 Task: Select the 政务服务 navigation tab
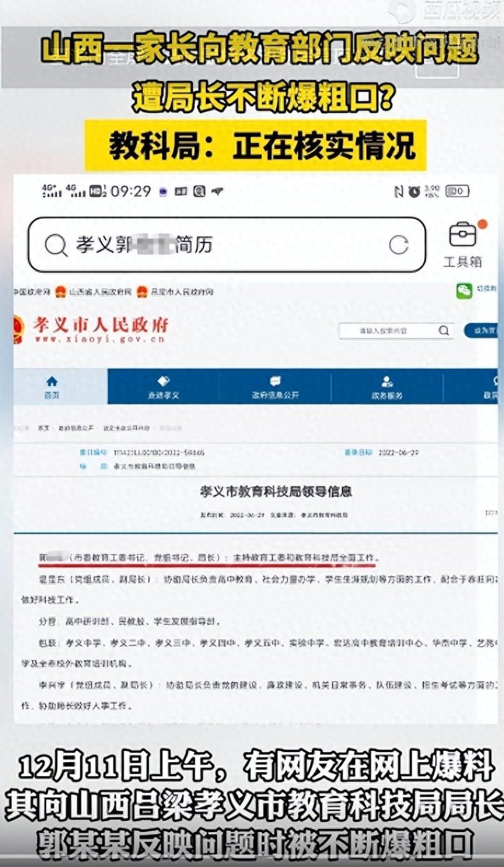click(x=387, y=387)
